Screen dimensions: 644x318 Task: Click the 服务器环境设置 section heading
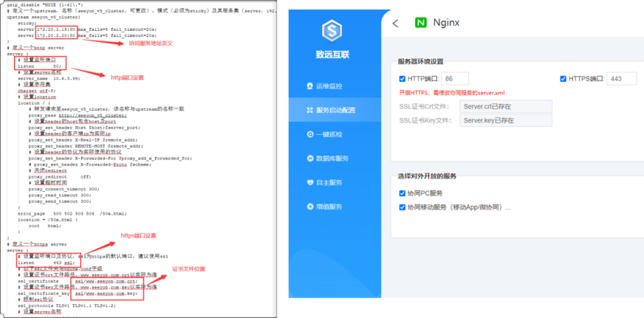(420, 62)
